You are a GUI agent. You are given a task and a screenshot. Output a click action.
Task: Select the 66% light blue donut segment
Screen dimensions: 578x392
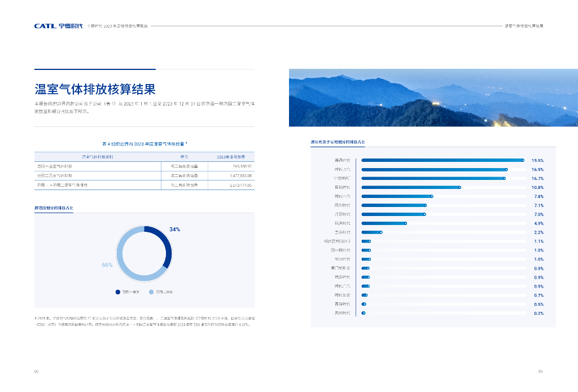coord(125,265)
